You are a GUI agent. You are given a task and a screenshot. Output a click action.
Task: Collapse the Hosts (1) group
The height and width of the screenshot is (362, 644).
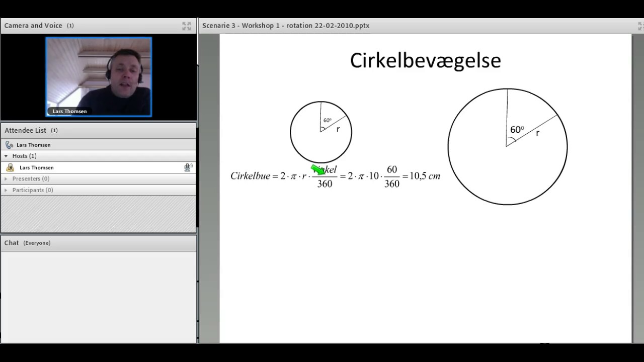7,156
